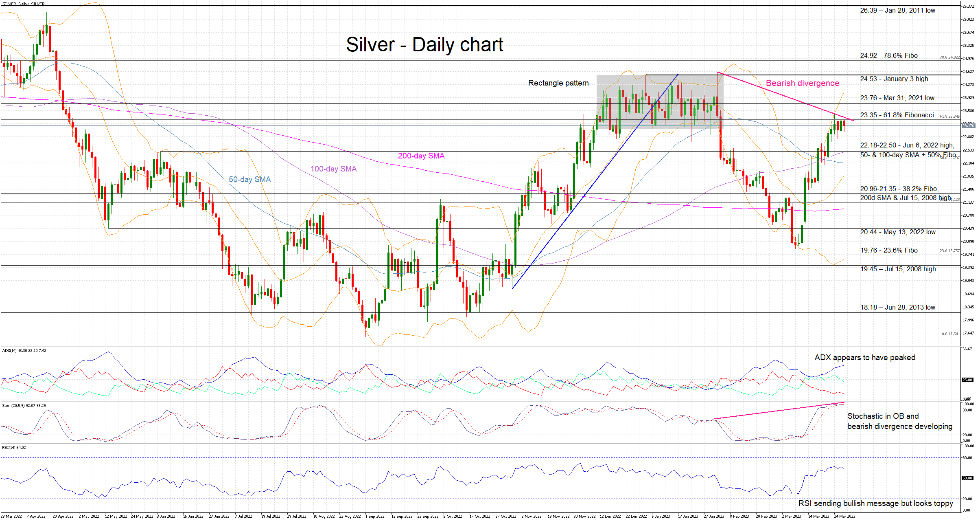
Task: Select the '24.53 - January 3 high' level label
Action: 894,79
